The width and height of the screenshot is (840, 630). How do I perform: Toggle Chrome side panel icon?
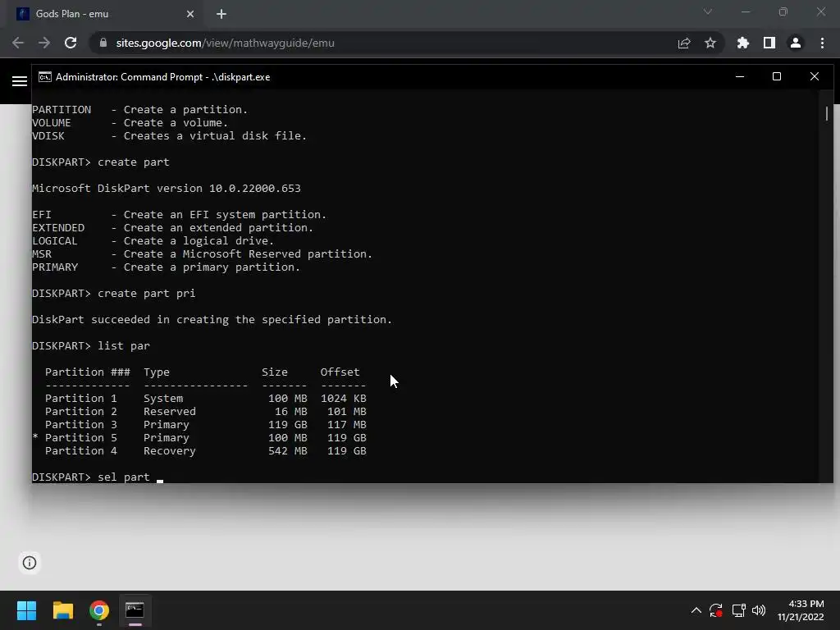(x=769, y=43)
